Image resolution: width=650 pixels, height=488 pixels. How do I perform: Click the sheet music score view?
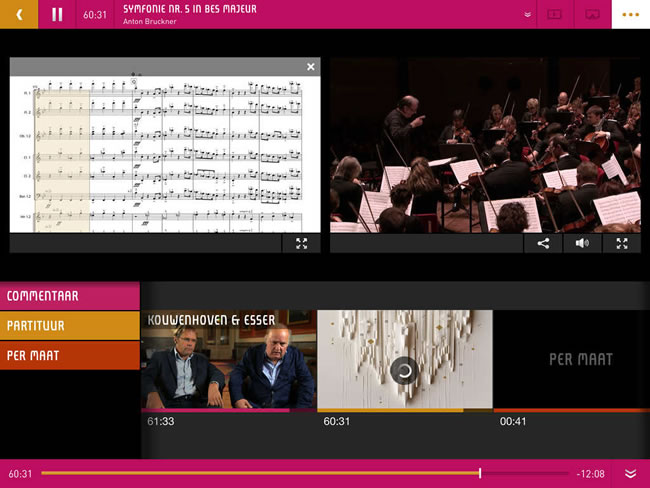(x=165, y=154)
